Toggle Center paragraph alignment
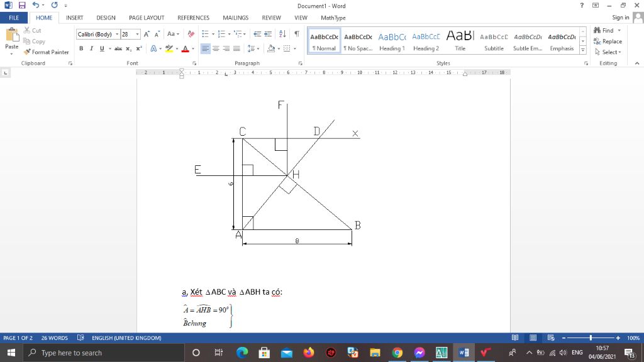 pos(216,48)
